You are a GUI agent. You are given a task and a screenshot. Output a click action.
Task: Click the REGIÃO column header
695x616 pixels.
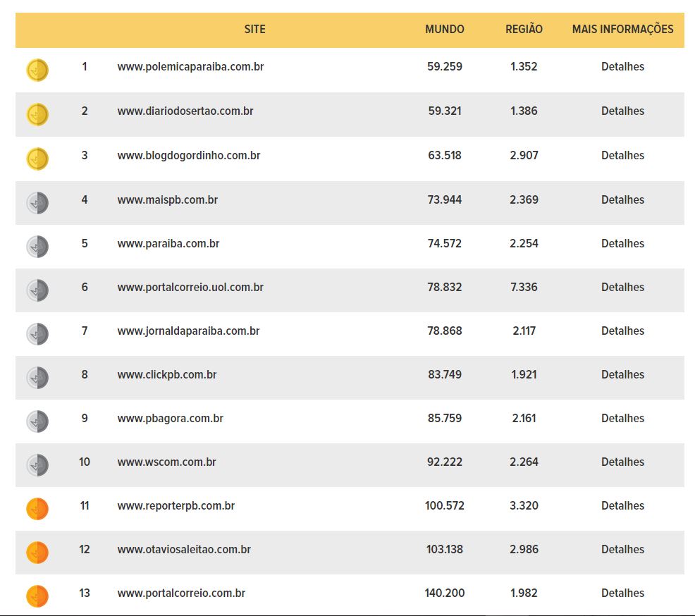(x=524, y=29)
